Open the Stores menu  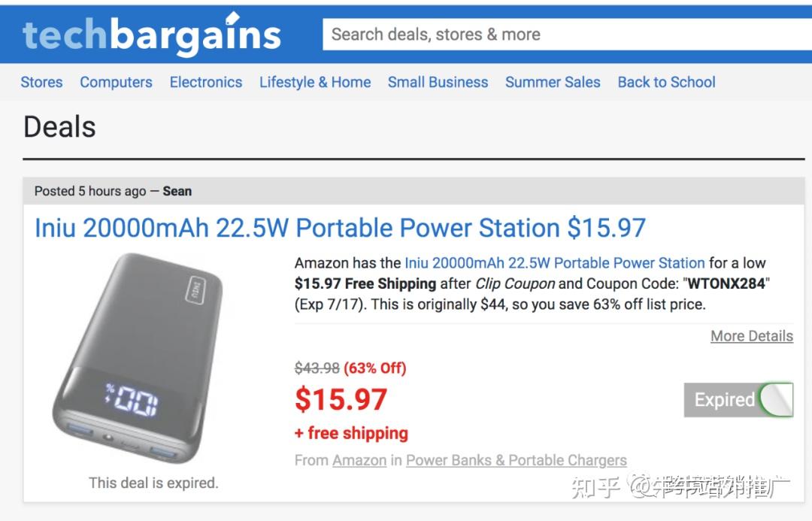pos(41,83)
